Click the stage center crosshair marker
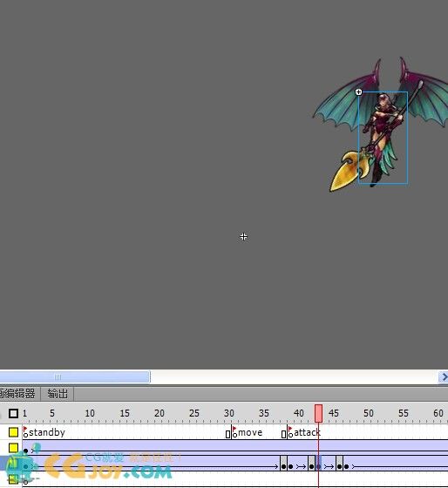 (x=243, y=237)
